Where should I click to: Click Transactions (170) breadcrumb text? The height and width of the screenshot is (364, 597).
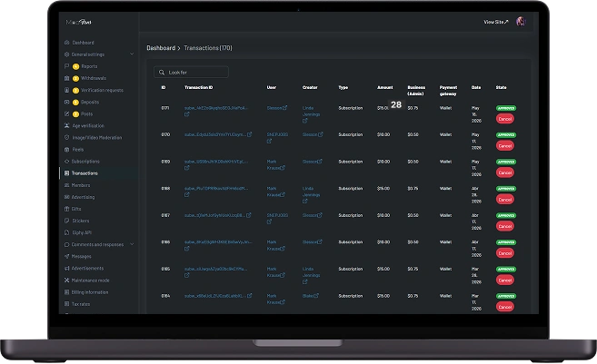tap(208, 48)
